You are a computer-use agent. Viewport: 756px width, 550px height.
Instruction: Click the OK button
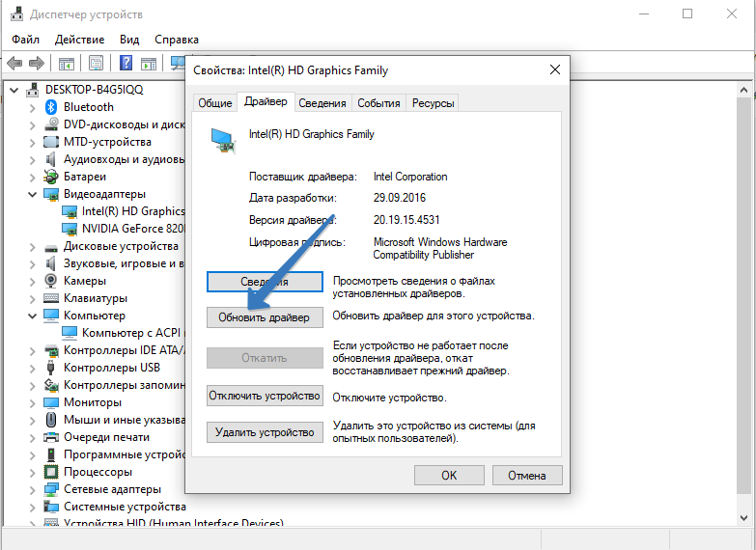[449, 476]
